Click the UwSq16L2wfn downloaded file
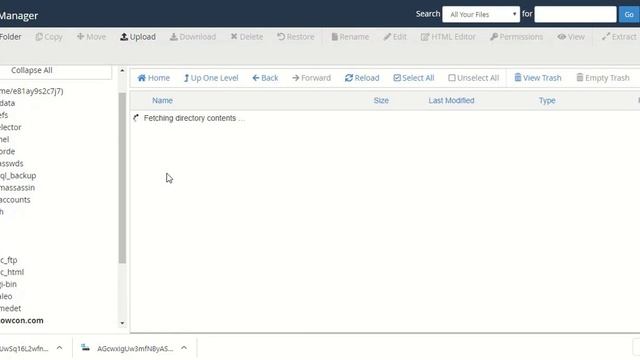Screen dimensions: 640x360 (24, 348)
